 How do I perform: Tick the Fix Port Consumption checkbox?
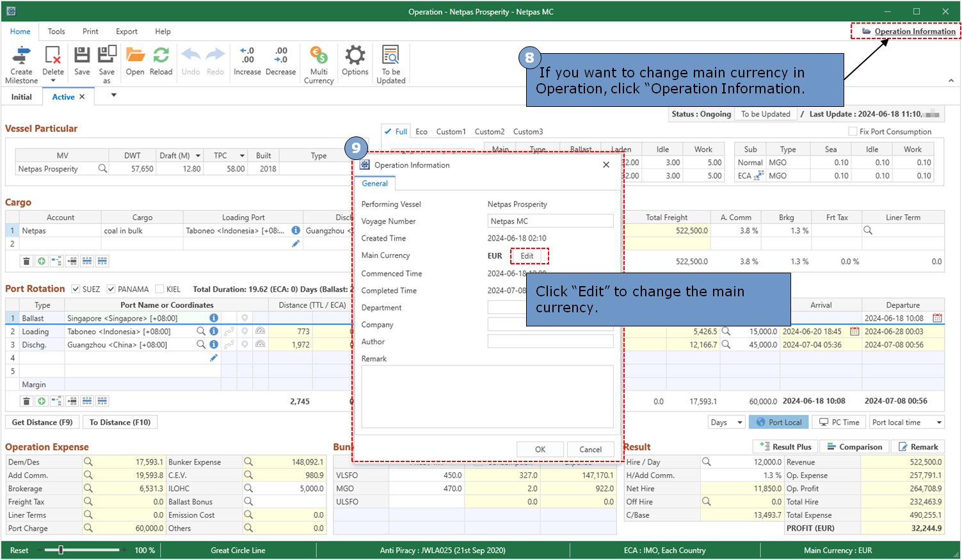point(853,131)
